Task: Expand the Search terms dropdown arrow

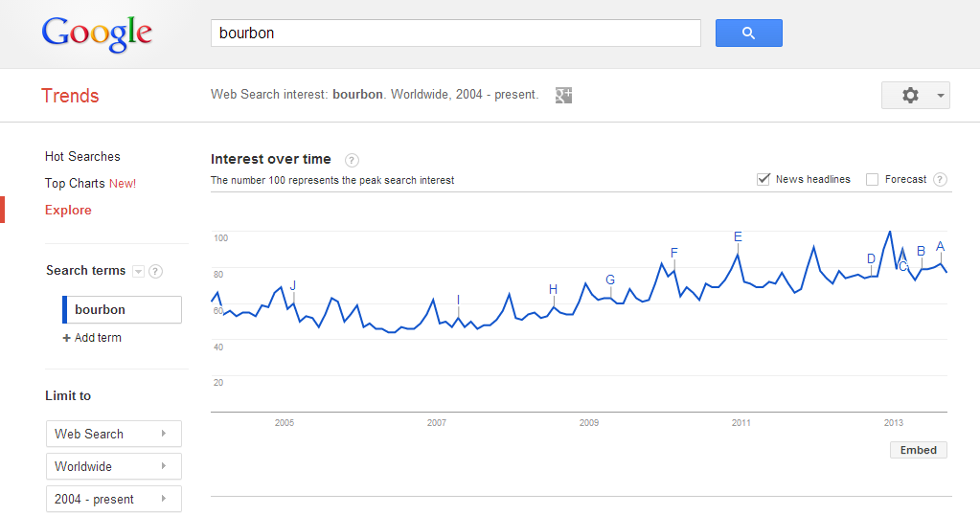Action: 139,271
